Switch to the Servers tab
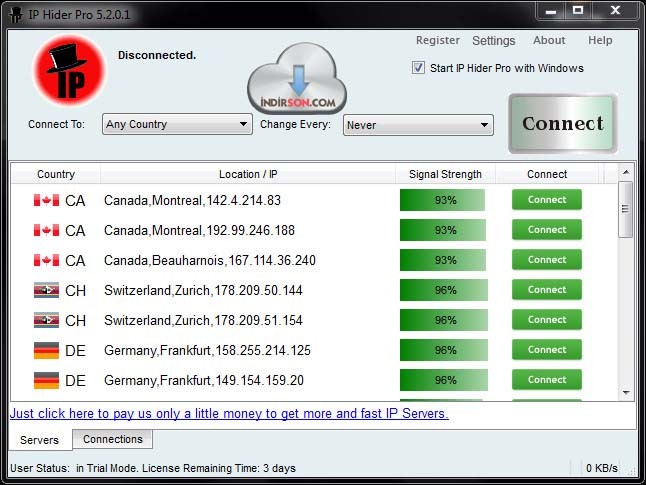 [40, 440]
